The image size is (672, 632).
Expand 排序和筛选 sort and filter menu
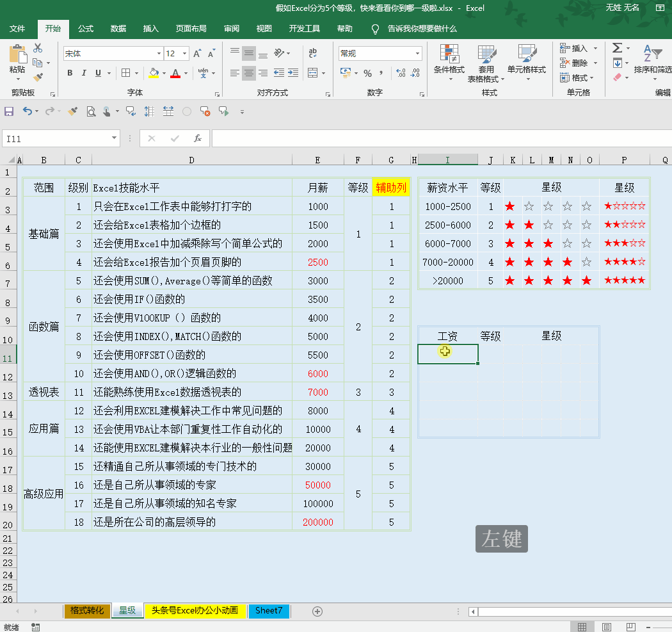click(x=653, y=63)
